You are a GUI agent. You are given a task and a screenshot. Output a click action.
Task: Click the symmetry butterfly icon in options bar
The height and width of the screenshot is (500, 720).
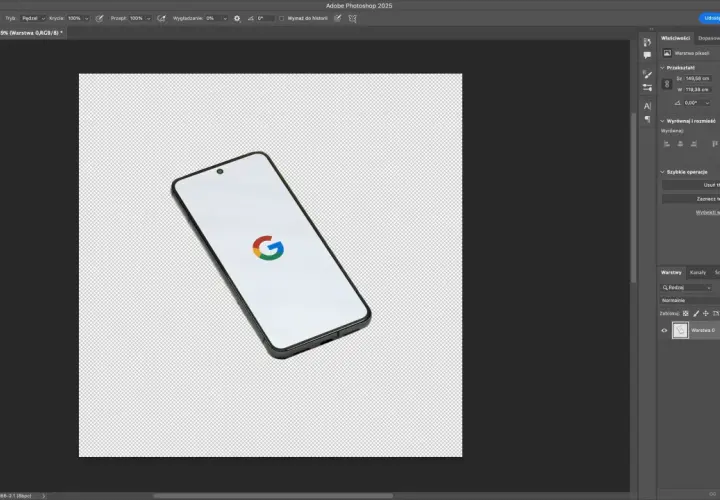coord(353,18)
